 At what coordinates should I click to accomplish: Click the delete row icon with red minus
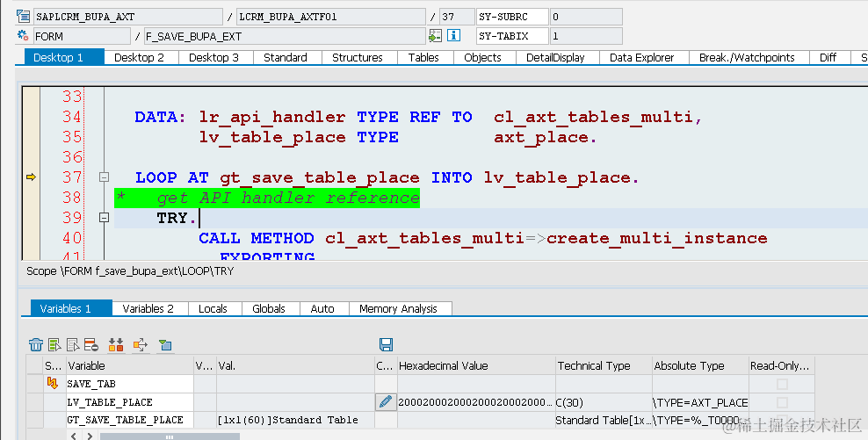click(x=91, y=345)
